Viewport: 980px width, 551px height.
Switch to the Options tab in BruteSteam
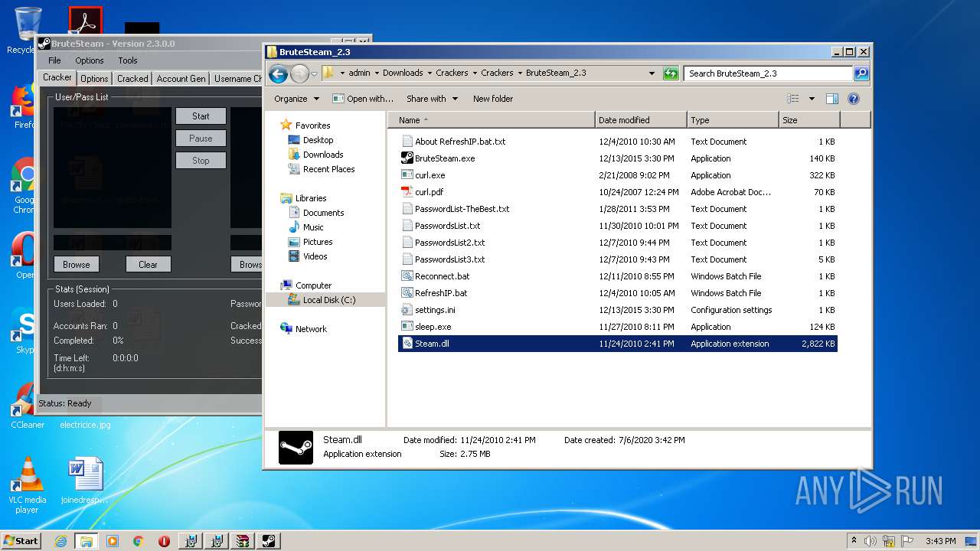pyautogui.click(x=94, y=79)
